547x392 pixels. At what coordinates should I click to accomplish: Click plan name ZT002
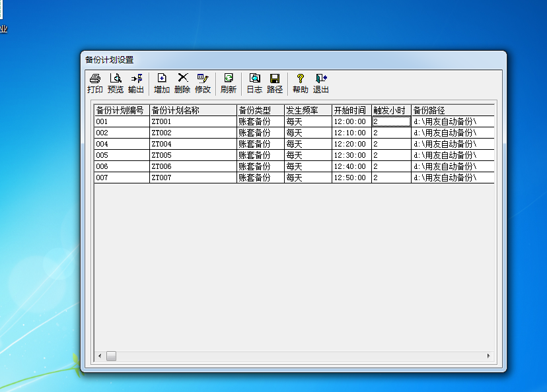[x=194, y=133]
